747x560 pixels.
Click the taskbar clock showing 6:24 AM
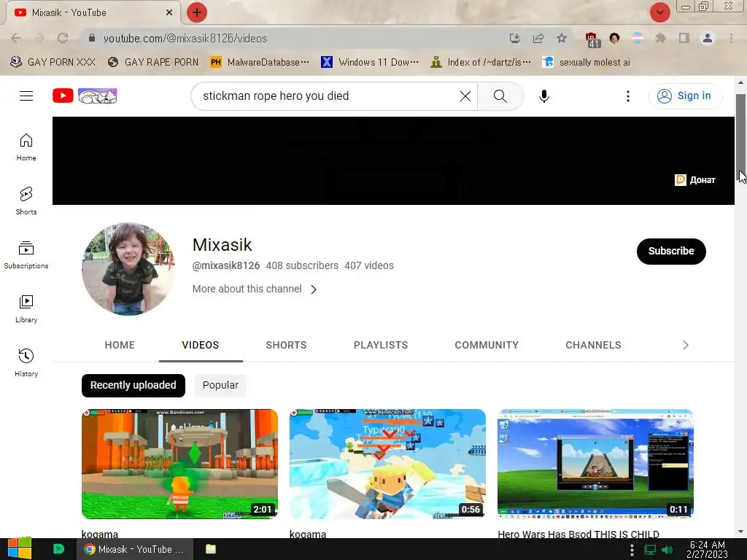click(x=707, y=549)
